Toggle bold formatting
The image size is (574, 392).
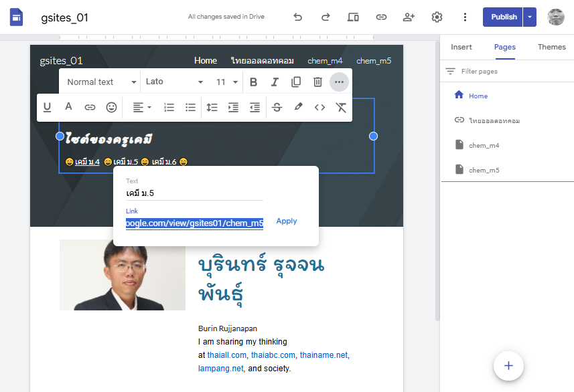[x=253, y=82]
